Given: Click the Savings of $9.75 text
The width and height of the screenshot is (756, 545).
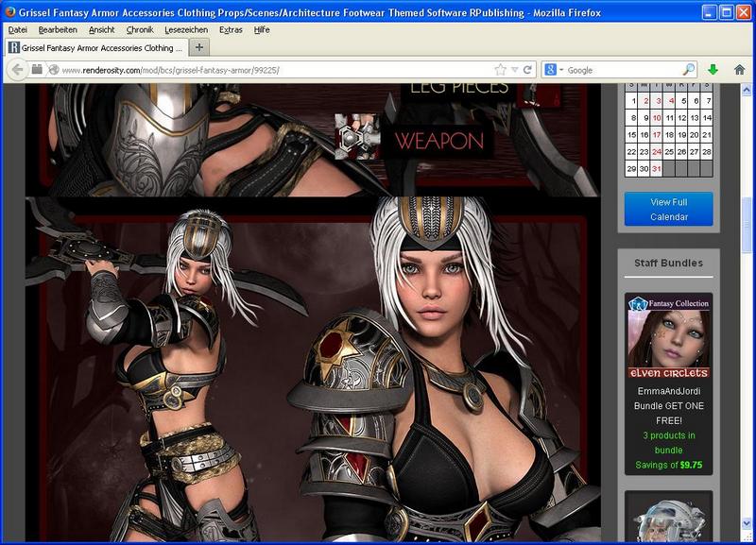Looking at the screenshot, I should (669, 465).
